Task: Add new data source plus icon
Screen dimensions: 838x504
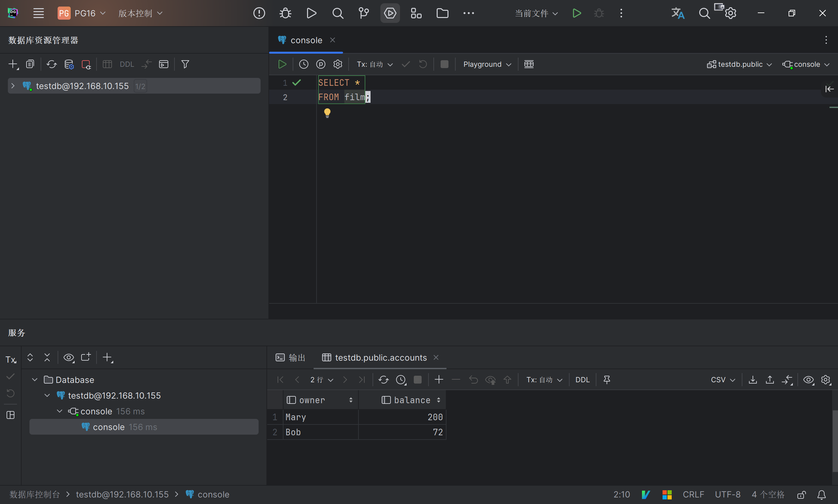Action: tap(13, 64)
